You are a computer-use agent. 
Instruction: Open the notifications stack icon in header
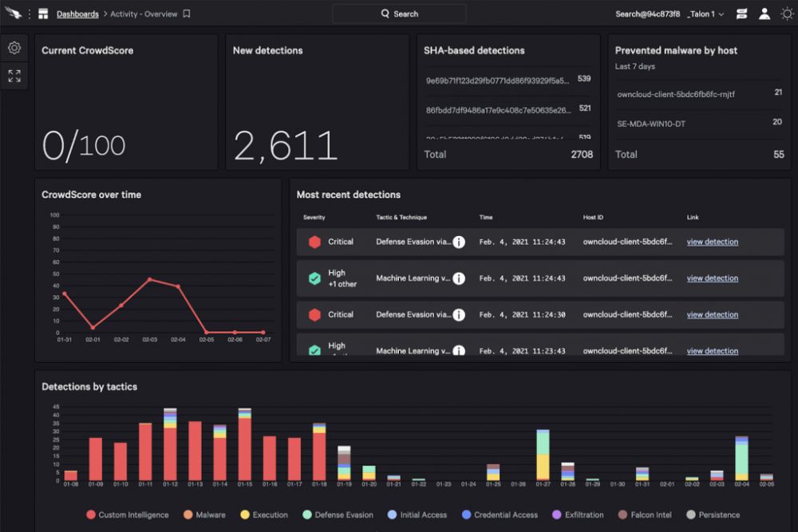(741, 14)
